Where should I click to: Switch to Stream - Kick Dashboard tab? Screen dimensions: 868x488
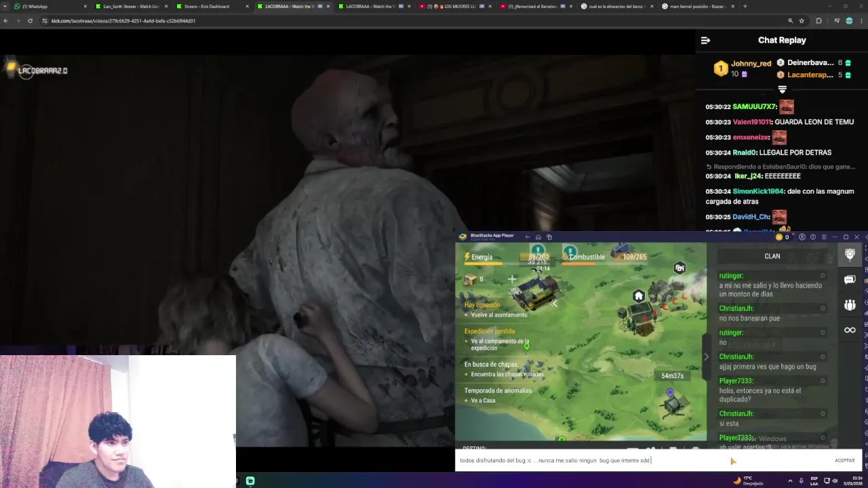pos(212,6)
